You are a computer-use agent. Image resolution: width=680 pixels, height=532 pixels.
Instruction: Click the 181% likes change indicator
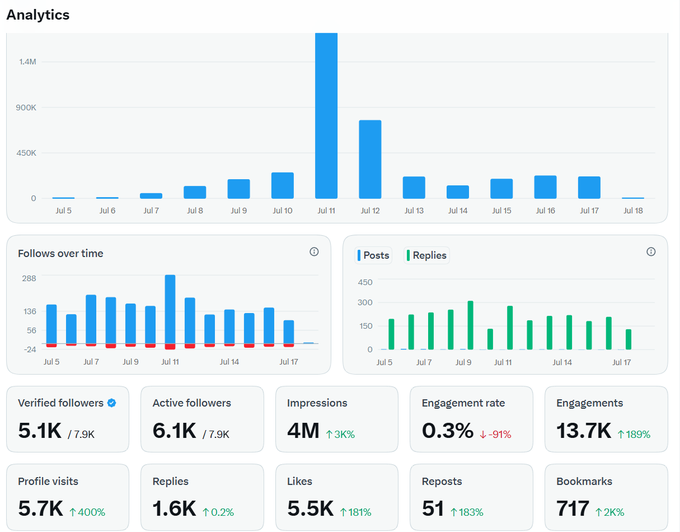356,512
